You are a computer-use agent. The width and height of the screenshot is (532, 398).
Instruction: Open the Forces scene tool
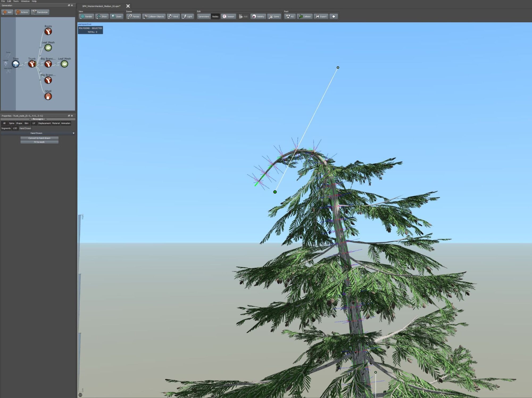coord(134,16)
